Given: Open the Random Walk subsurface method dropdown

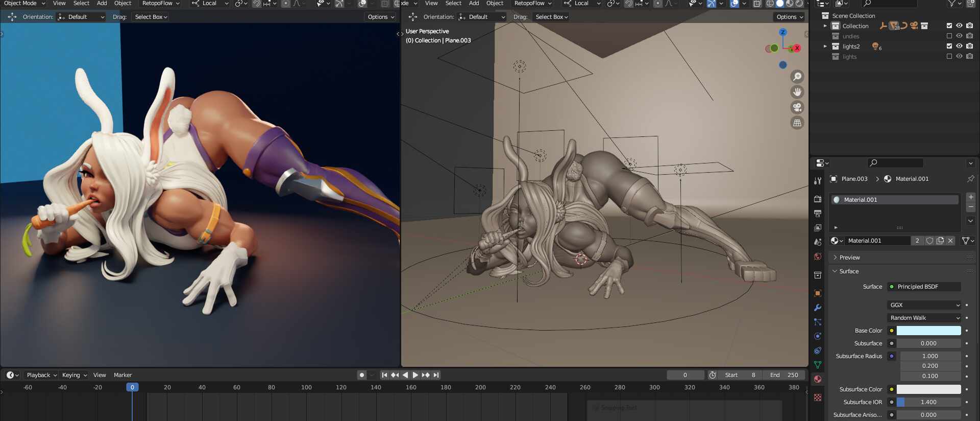Looking at the screenshot, I should [924, 318].
